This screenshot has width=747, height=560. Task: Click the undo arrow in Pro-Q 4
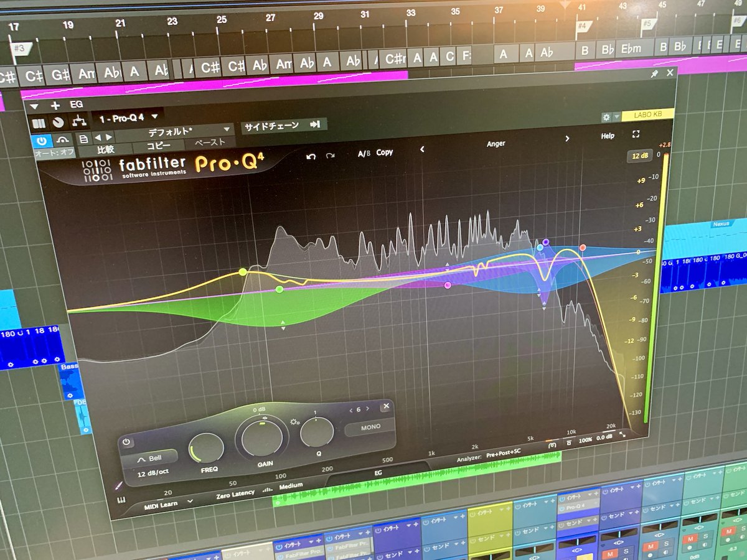311,157
